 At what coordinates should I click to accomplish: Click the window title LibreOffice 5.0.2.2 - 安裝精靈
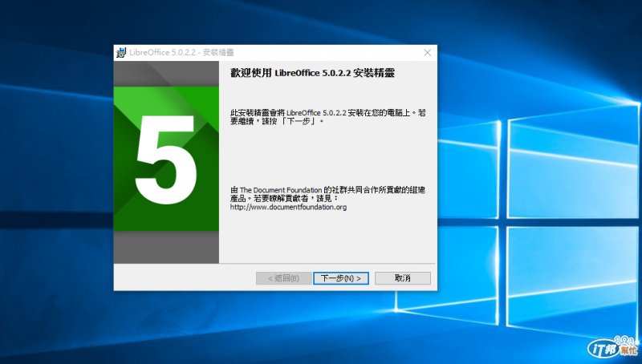[x=181, y=53]
